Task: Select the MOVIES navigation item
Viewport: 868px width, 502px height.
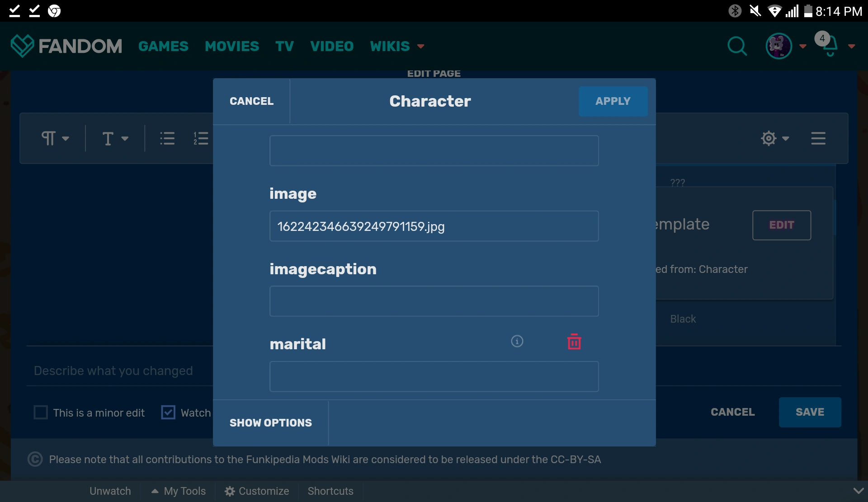Action: (x=232, y=46)
